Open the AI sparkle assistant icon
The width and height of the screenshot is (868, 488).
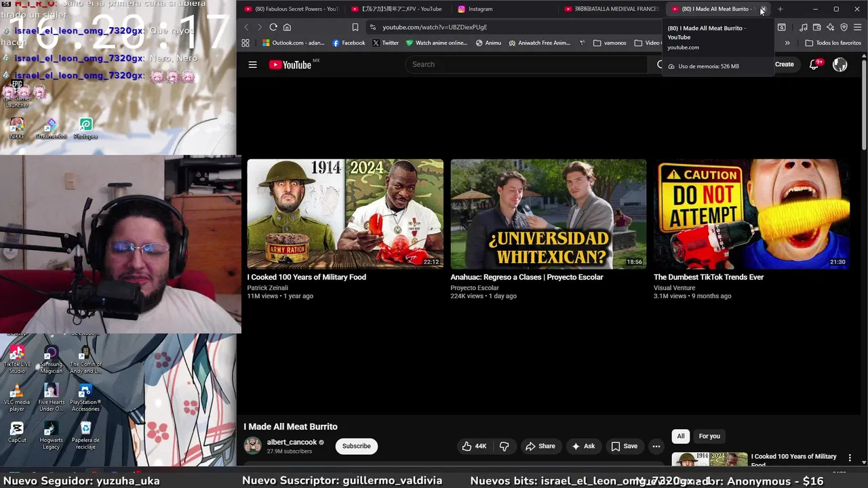click(831, 27)
